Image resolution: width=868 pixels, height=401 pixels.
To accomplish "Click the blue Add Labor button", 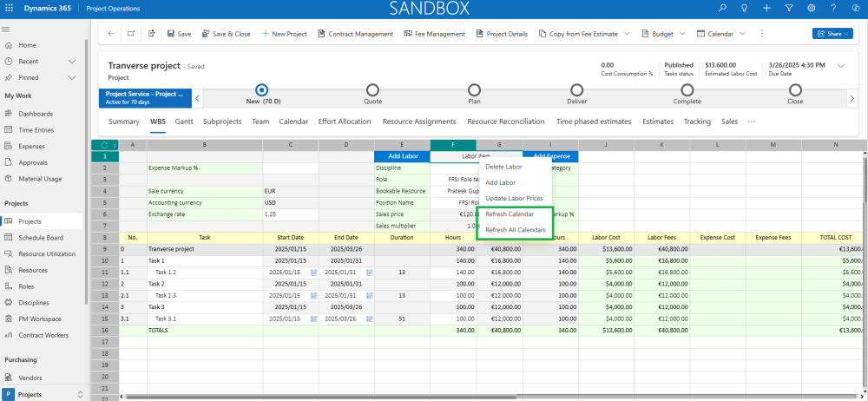I will click(x=403, y=156).
